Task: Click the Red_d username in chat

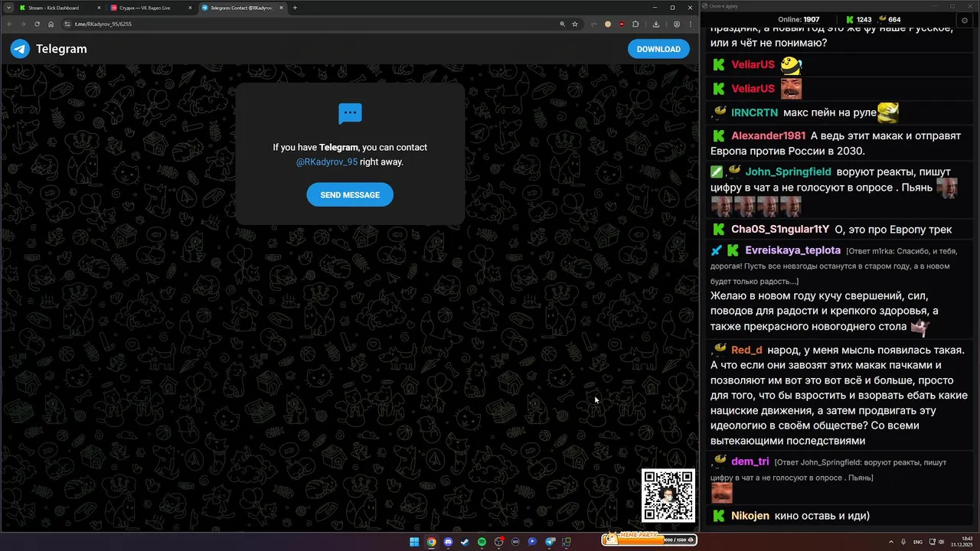Action: pos(746,350)
